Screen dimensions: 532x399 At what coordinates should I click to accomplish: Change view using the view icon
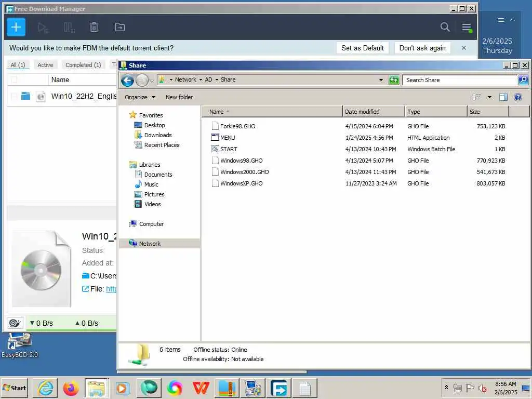pyautogui.click(x=477, y=97)
